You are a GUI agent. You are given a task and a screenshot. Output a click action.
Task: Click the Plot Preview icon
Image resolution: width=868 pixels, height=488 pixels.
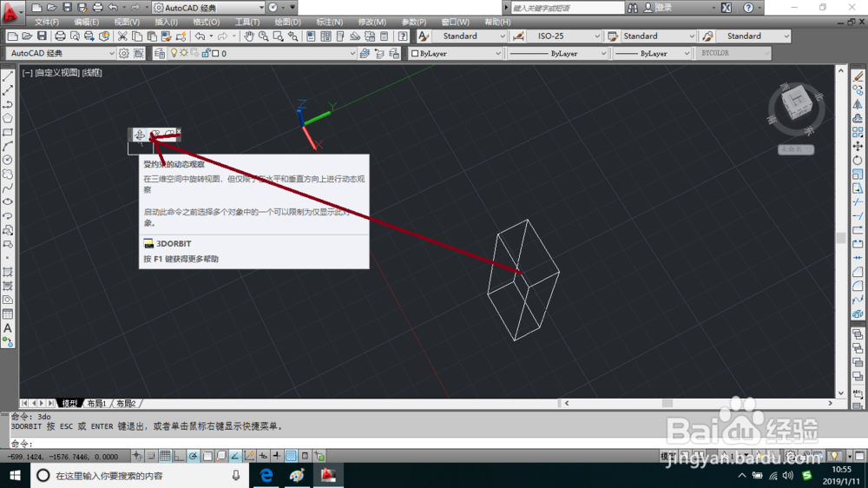tap(74, 36)
